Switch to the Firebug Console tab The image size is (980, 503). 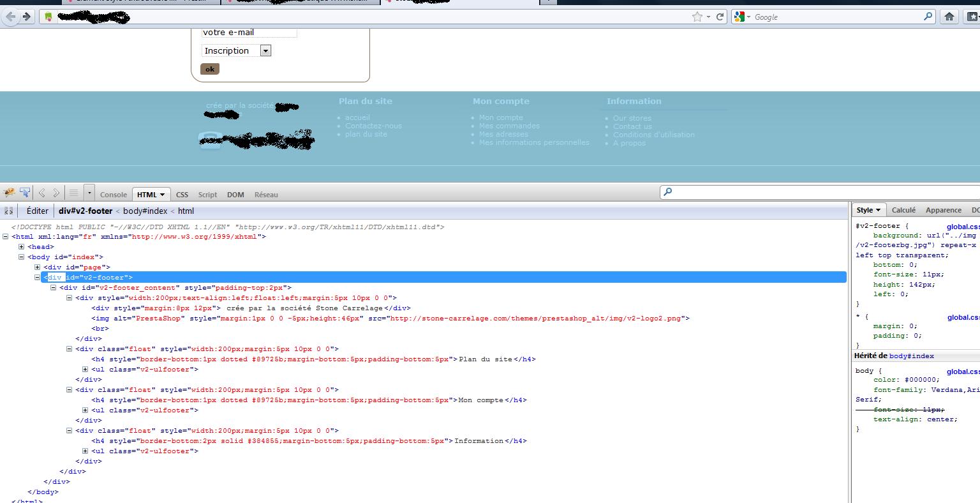[x=114, y=195]
